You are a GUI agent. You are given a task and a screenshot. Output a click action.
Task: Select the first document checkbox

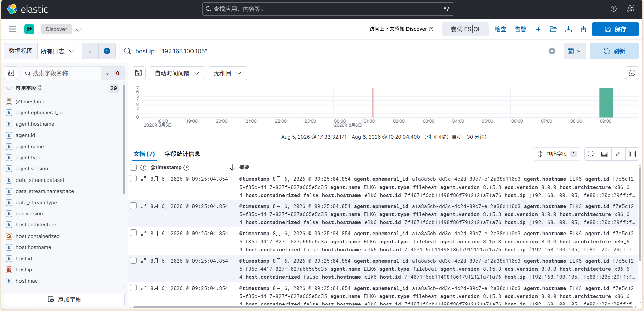click(x=133, y=178)
